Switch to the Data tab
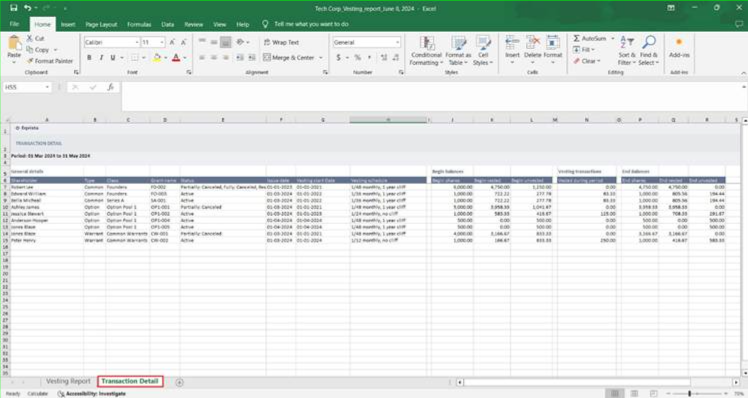This screenshot has width=748, height=398. coord(167,24)
